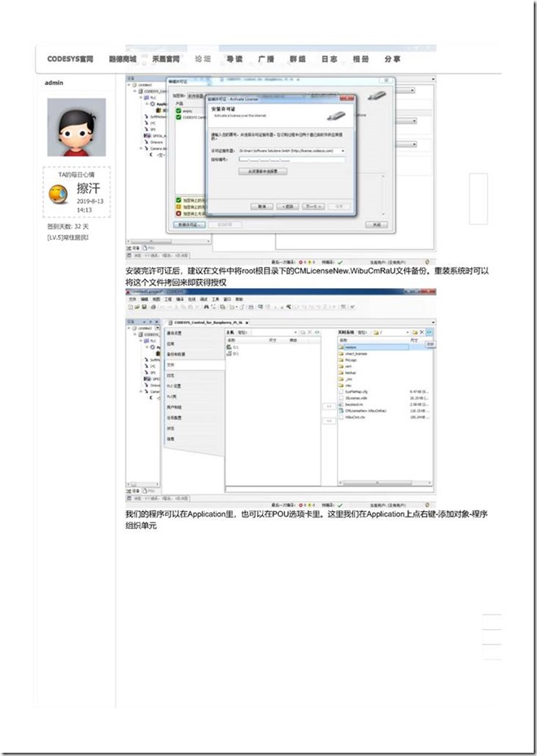537x756 pixels.
Task: Click the sweating mood emoticon
Action: (x=59, y=194)
